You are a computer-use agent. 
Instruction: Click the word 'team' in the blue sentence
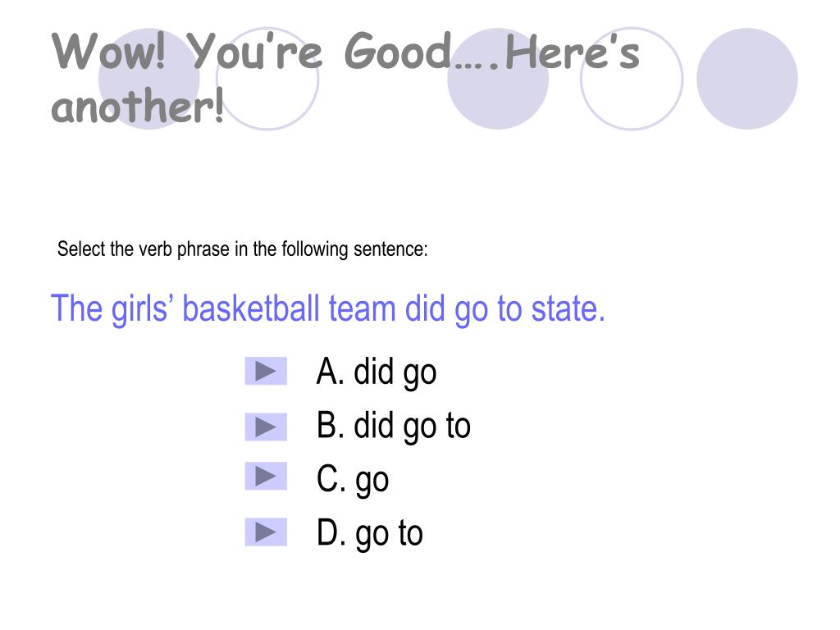point(362,309)
